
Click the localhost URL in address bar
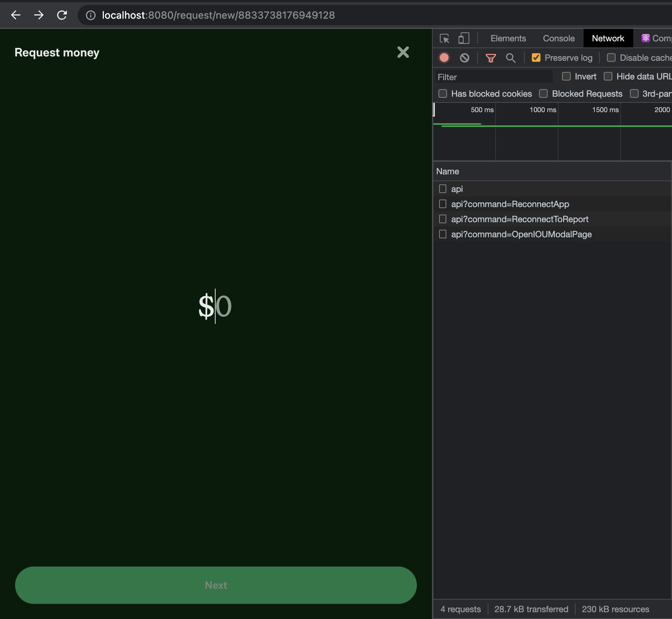(x=218, y=15)
